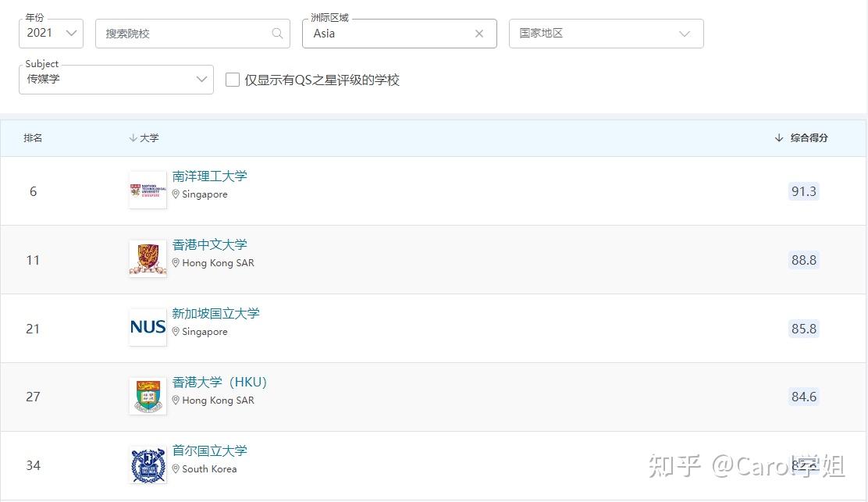868x502 pixels.
Task: Click rank number 6
Action: [x=34, y=191]
